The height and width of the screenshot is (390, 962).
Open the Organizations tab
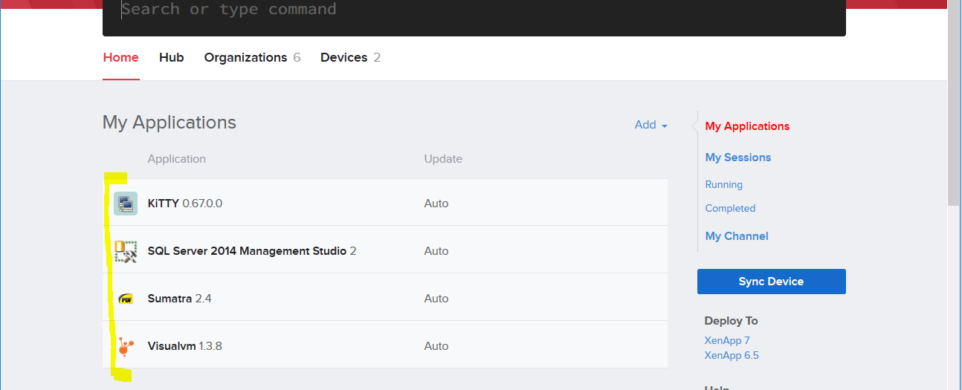pyautogui.click(x=252, y=58)
